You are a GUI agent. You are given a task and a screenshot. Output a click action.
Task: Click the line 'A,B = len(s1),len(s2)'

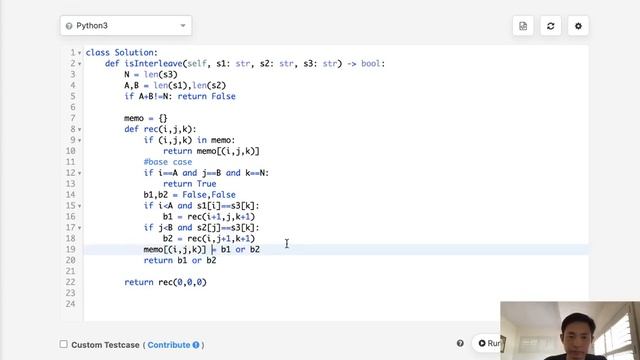pyautogui.click(x=175, y=86)
